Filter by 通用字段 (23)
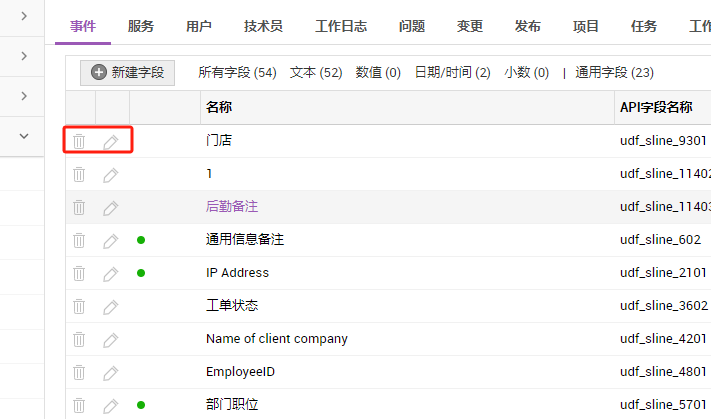 pos(614,72)
